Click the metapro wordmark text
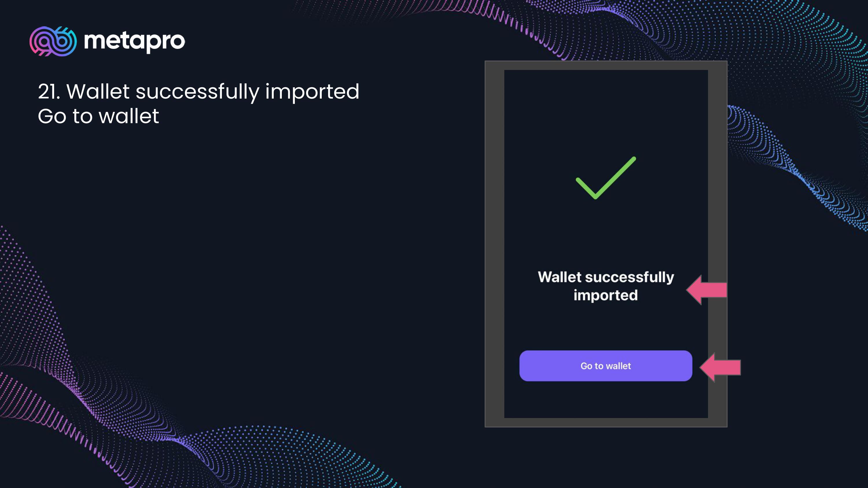 coord(135,41)
